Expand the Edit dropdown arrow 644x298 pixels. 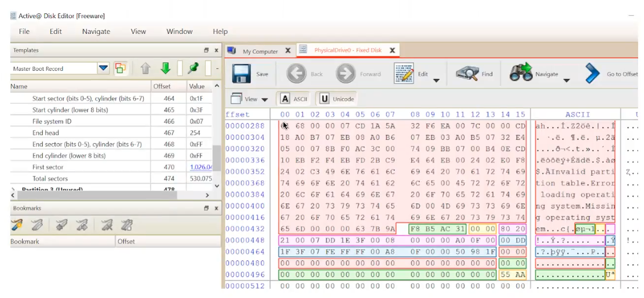click(x=436, y=81)
